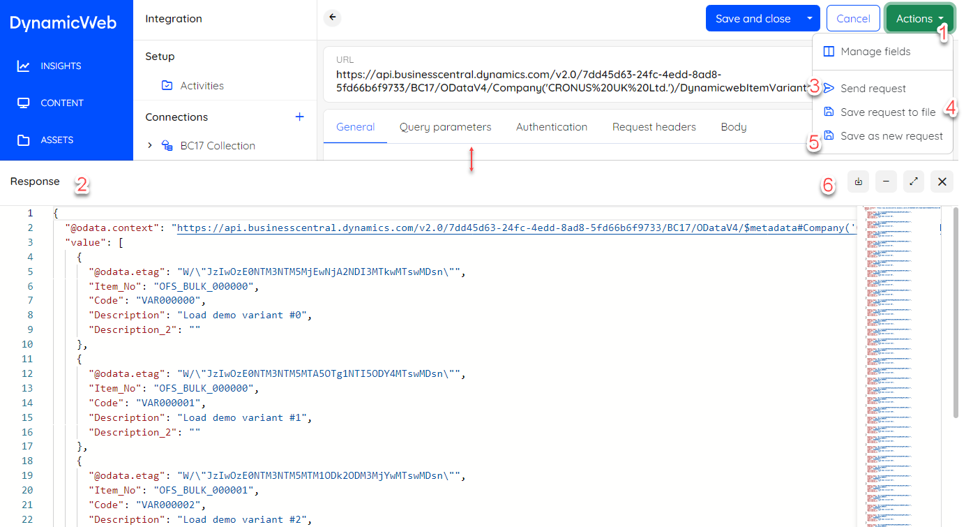
Task: Click the Content monitor icon
Action: tap(24, 103)
